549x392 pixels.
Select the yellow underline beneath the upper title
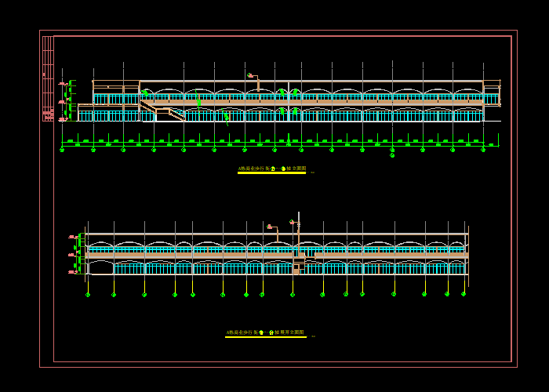click(x=271, y=173)
